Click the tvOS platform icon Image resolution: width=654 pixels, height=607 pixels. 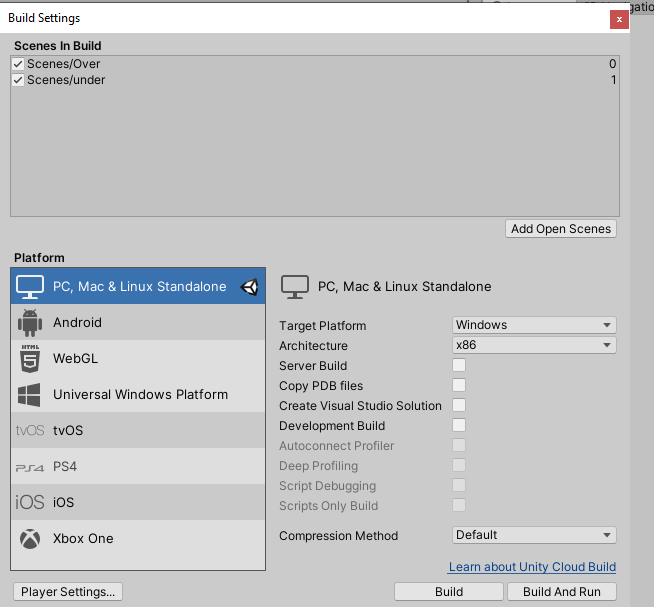pyautogui.click(x=30, y=430)
